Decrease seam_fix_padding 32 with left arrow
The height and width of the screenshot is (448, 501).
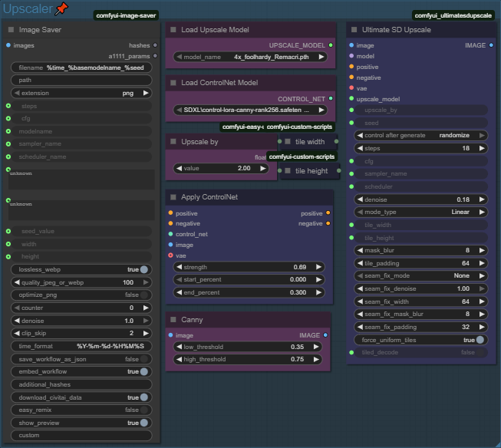(360, 327)
